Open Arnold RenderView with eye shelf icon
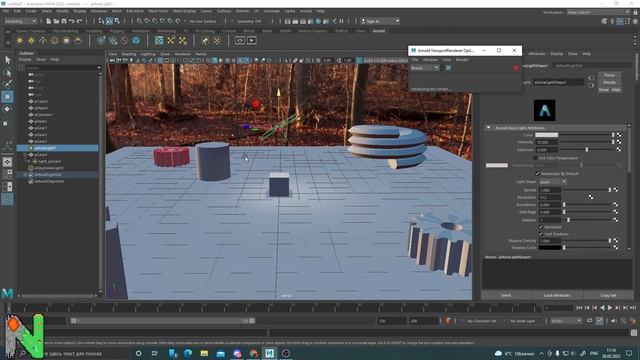Viewport: 640px width, 360px height. 240,40
